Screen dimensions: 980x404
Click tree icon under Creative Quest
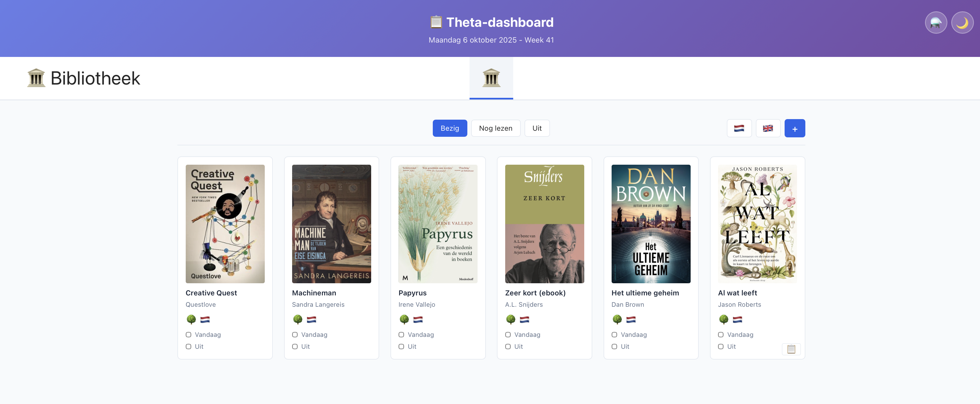point(191,319)
